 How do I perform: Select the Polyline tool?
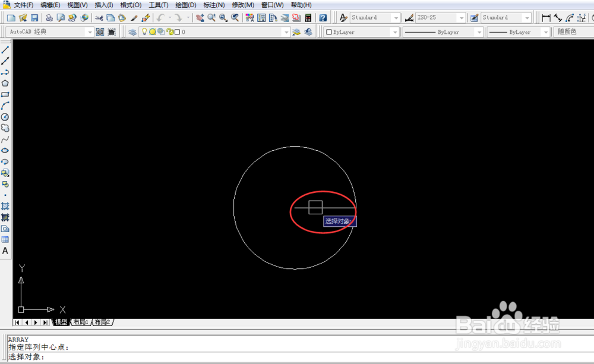(5, 72)
